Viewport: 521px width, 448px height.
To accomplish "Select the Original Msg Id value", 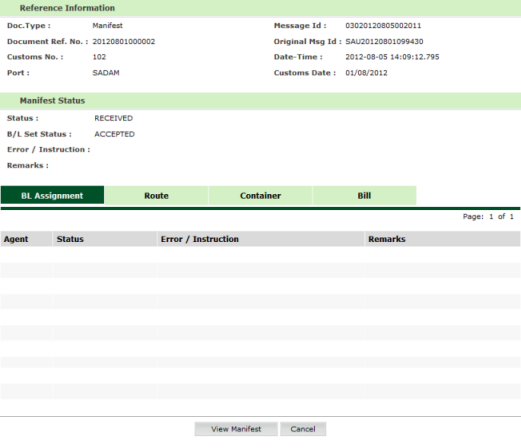I will [x=384, y=42].
